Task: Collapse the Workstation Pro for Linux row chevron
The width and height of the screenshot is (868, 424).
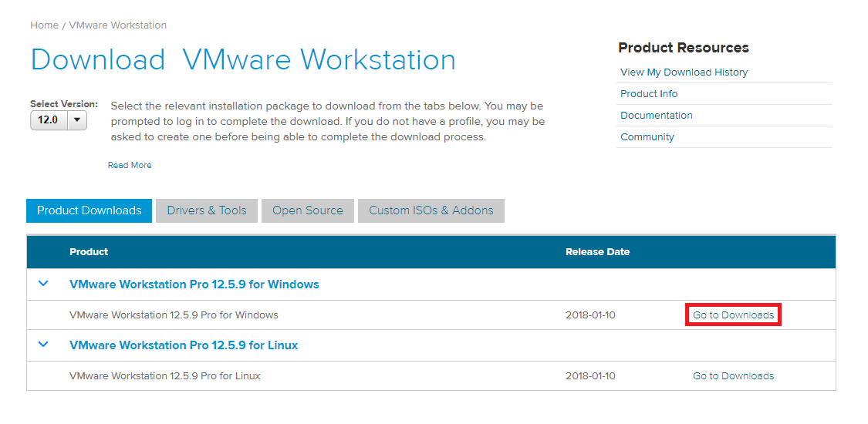Action: (x=43, y=345)
